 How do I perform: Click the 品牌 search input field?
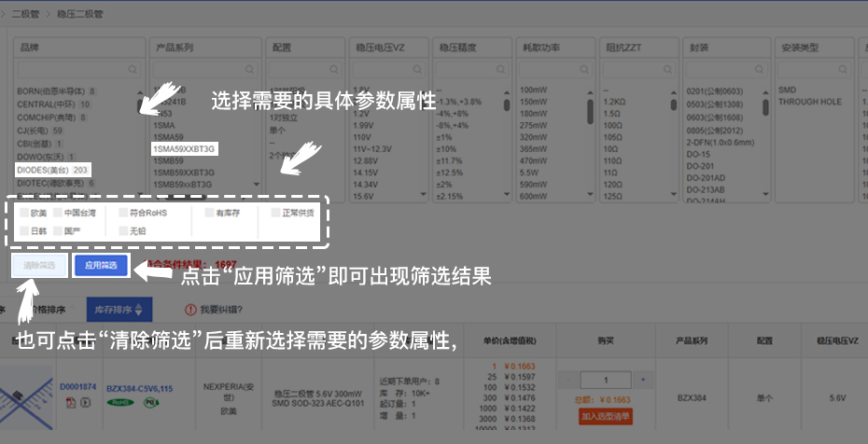pos(79,70)
